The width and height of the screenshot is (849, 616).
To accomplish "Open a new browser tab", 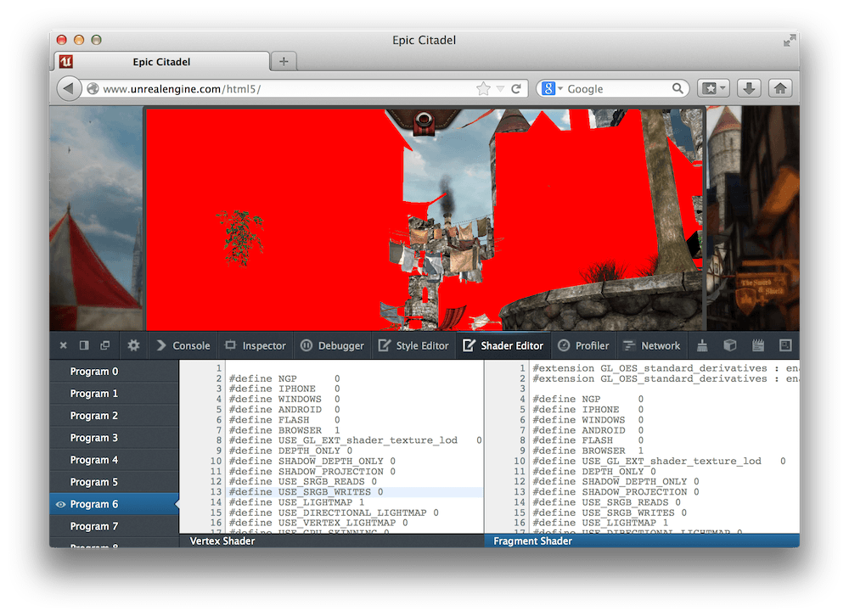I will pos(283,60).
